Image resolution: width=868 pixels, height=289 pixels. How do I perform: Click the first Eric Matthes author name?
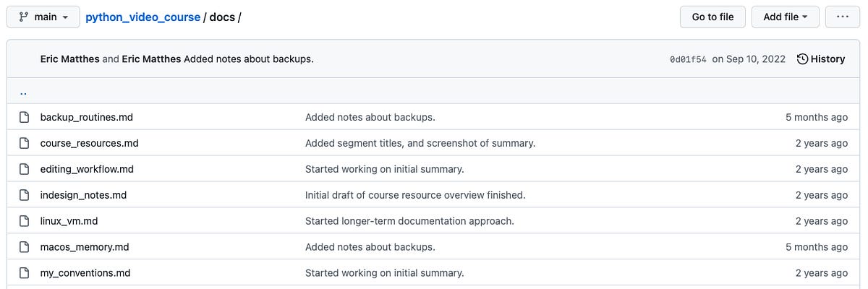coord(69,59)
